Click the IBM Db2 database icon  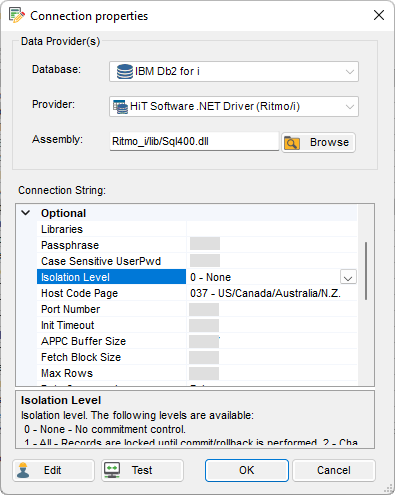click(x=125, y=71)
